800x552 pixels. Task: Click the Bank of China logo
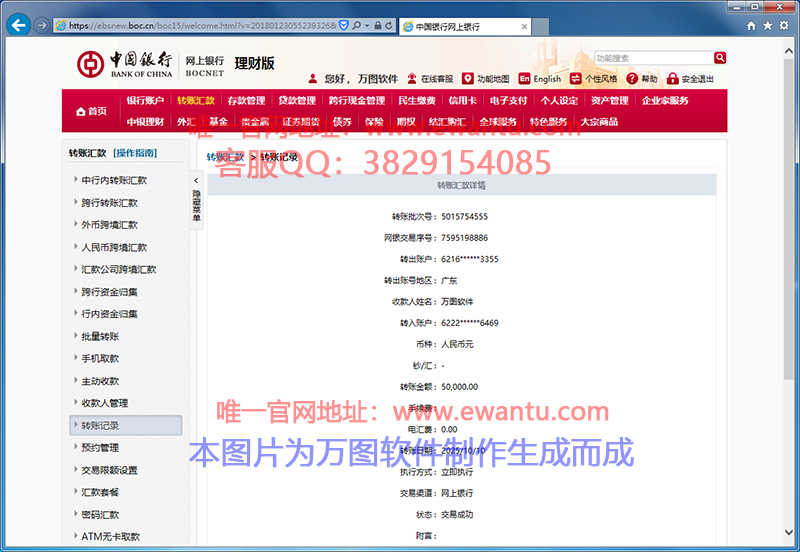tap(125, 64)
